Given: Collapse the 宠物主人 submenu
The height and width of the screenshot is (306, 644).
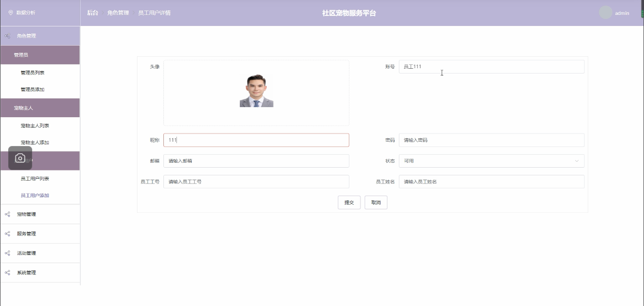Looking at the screenshot, I should tap(40, 108).
